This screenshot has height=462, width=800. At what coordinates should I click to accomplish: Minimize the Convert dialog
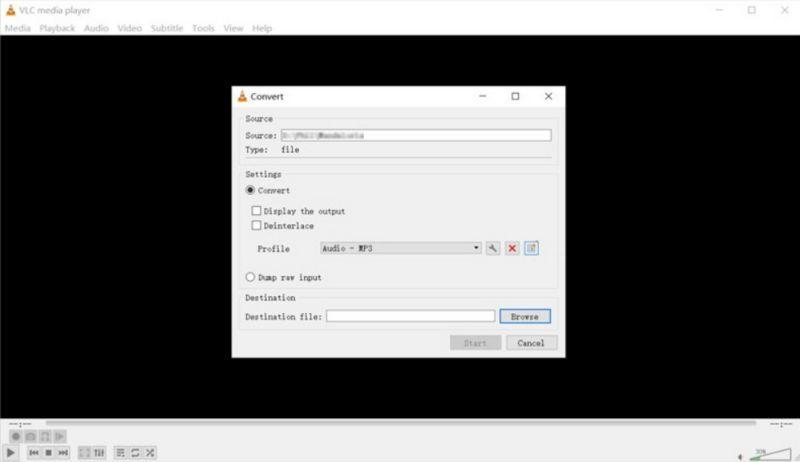click(x=483, y=96)
